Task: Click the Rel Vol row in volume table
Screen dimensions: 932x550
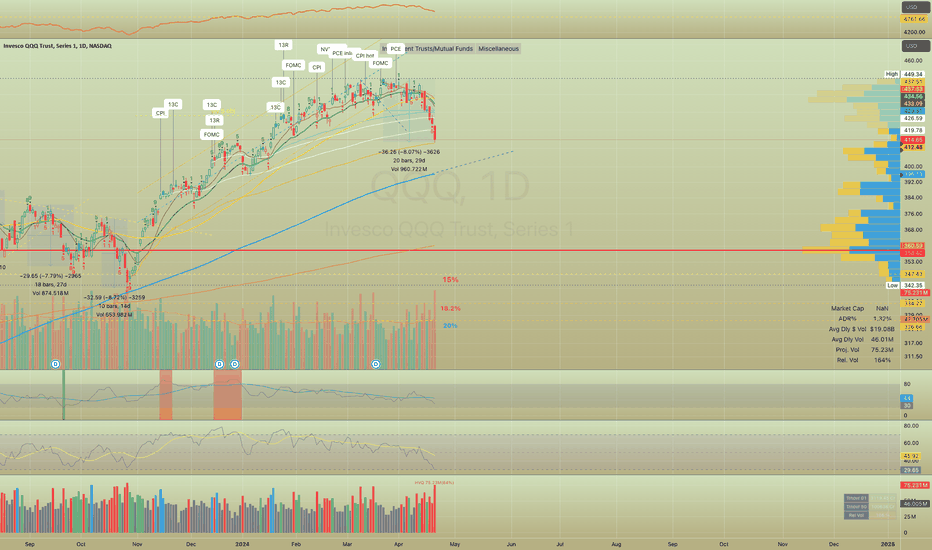Action: pos(870,516)
